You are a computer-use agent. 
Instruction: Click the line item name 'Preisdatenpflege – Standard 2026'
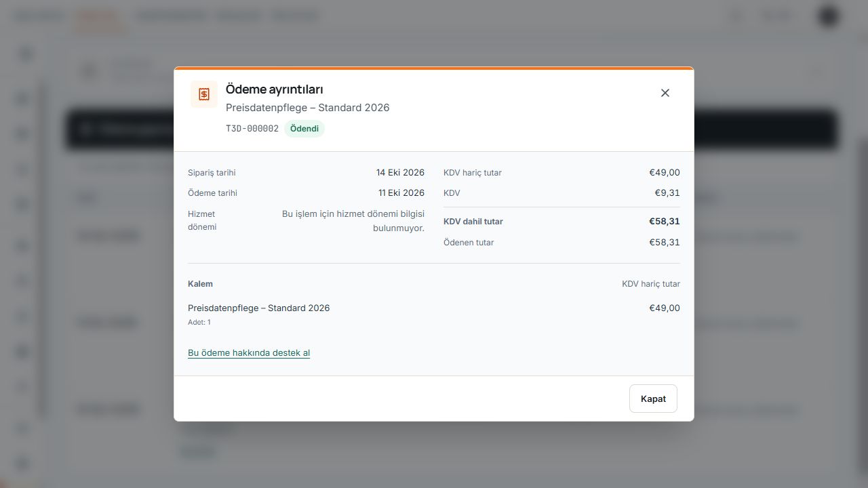259,308
